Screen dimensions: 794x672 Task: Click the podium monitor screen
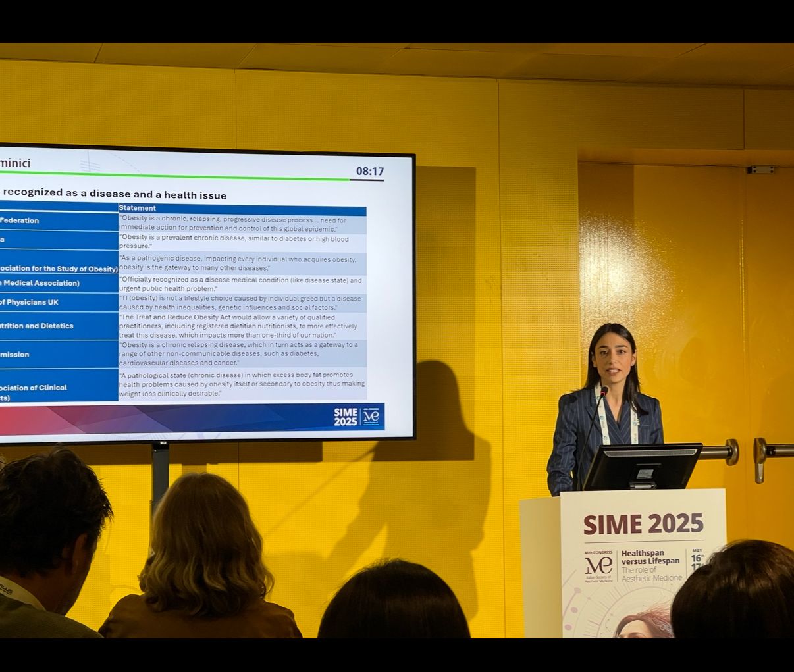coord(641,467)
